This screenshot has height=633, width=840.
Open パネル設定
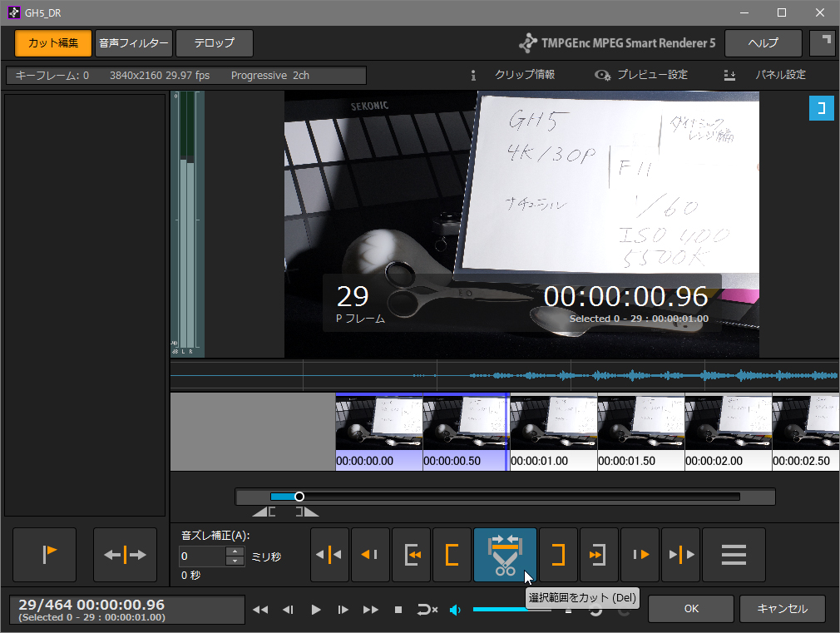[x=765, y=75]
